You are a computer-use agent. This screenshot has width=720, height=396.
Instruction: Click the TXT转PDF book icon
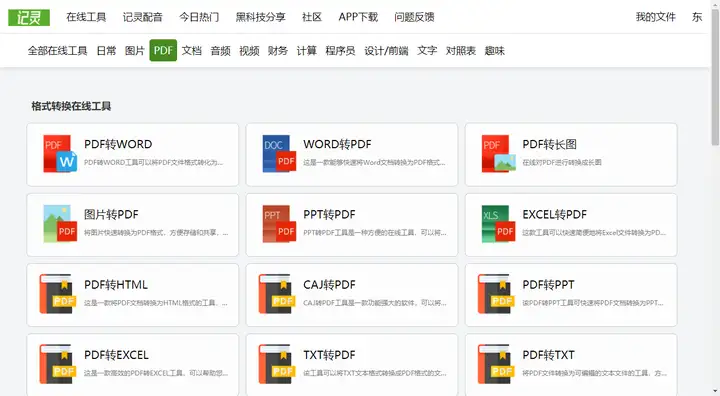tap(277, 364)
